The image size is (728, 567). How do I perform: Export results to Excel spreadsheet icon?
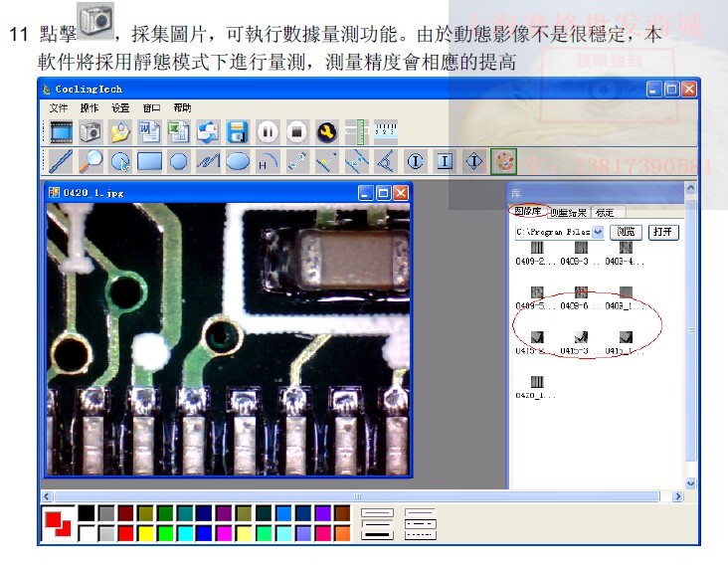click(x=179, y=132)
